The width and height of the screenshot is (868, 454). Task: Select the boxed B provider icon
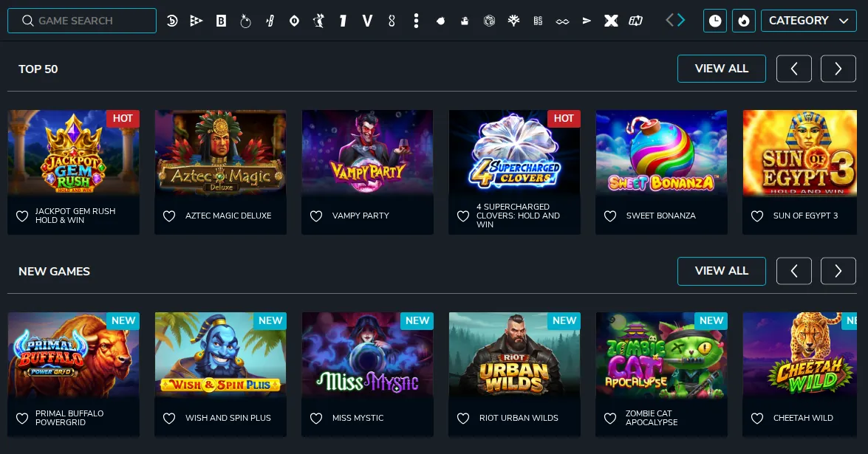(x=221, y=21)
